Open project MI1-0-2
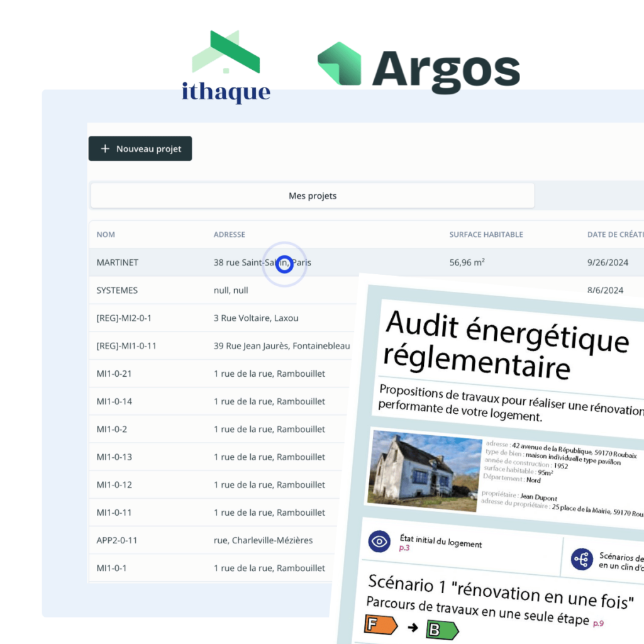 112,429
